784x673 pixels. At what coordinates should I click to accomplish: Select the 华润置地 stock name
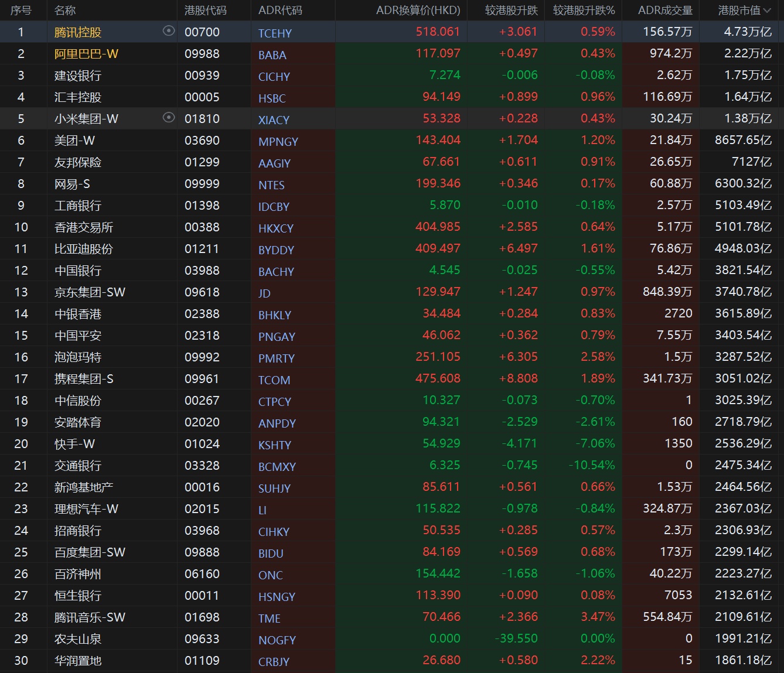point(77,661)
